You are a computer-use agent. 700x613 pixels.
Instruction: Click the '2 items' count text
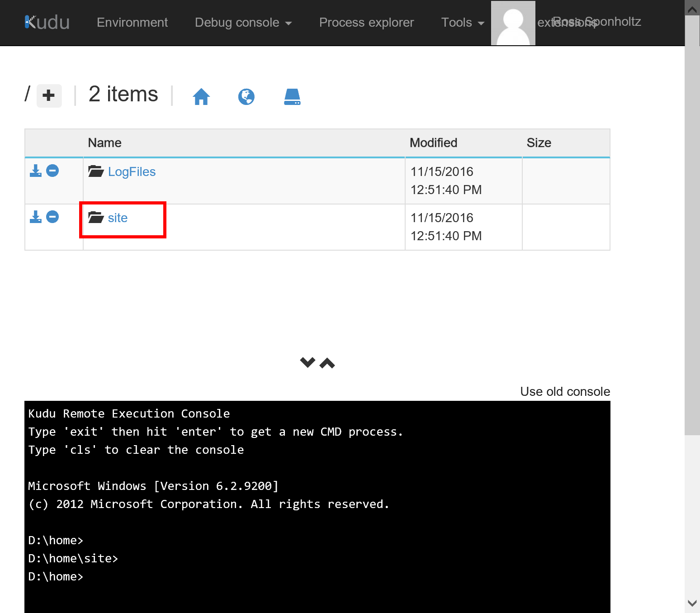123,94
